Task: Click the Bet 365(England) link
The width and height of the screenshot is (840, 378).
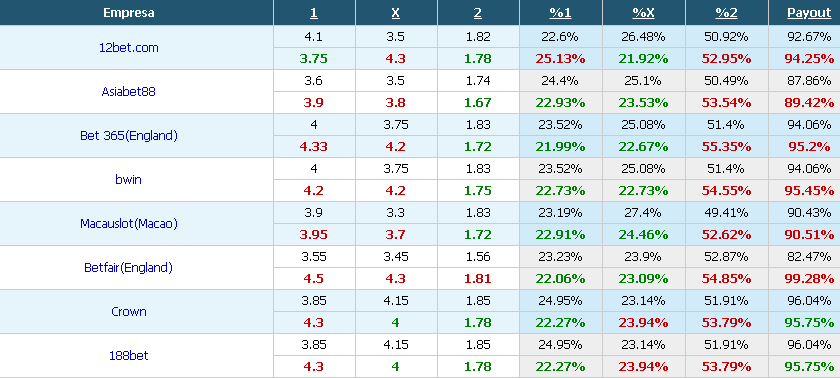Action: (129, 135)
